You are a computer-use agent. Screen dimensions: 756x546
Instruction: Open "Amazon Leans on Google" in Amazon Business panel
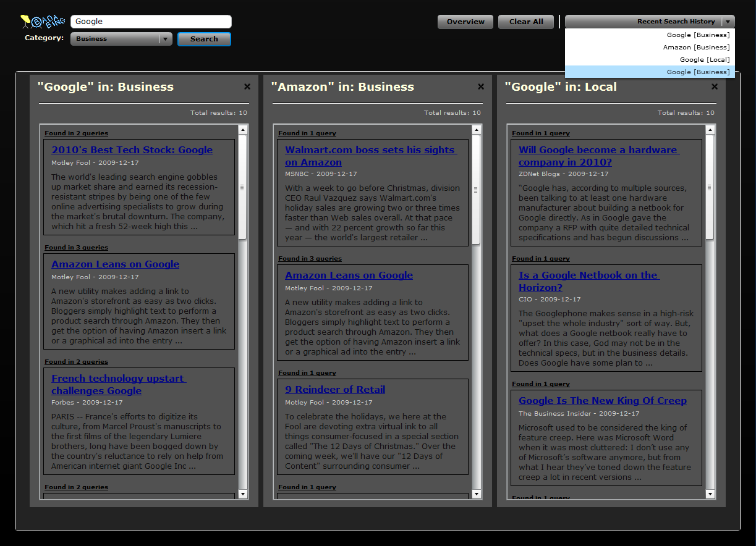(349, 275)
